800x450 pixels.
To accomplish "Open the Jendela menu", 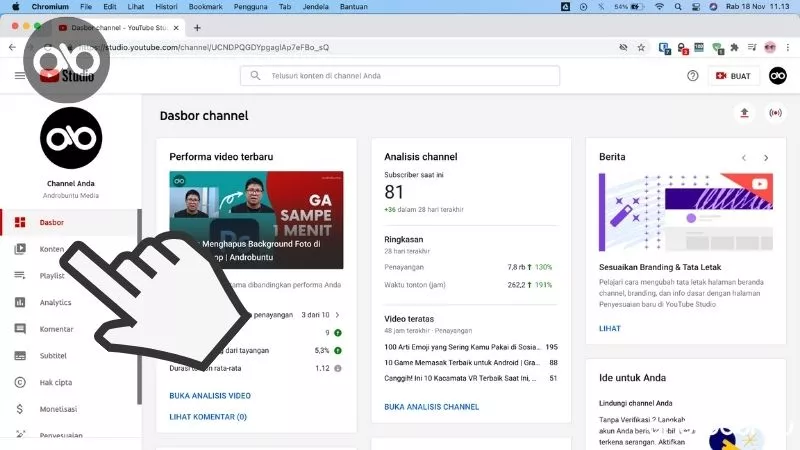I will [x=315, y=7].
